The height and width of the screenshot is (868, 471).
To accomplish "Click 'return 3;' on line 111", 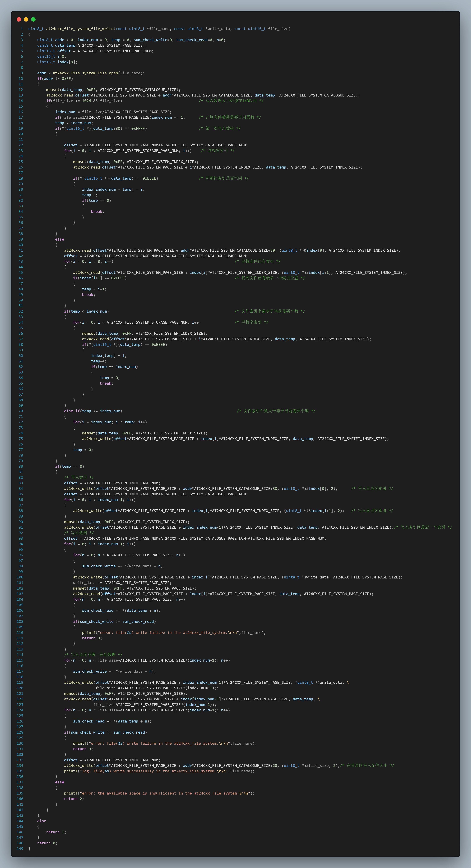I will point(92,638).
